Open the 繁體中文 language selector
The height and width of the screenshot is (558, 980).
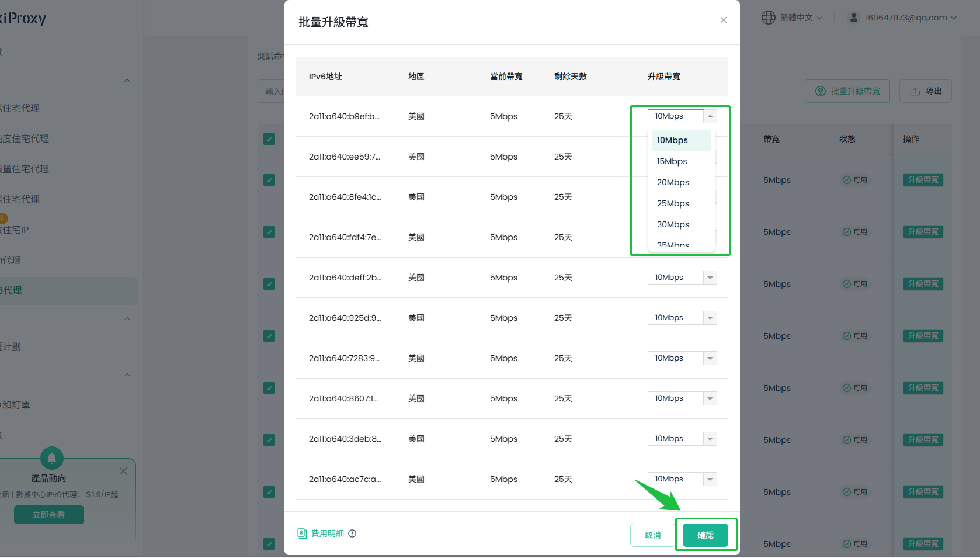(x=792, y=18)
